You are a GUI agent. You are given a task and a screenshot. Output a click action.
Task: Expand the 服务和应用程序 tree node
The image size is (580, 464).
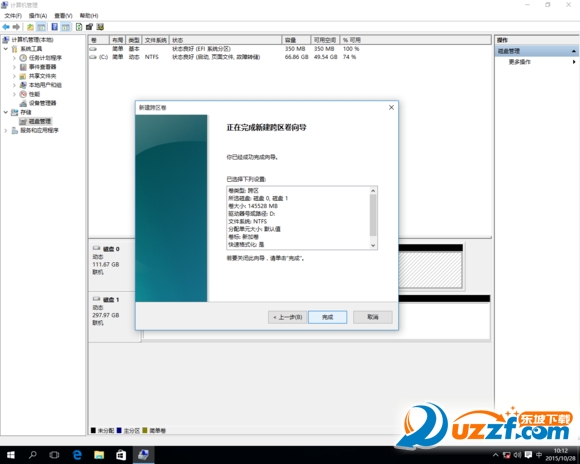[x=6, y=130]
